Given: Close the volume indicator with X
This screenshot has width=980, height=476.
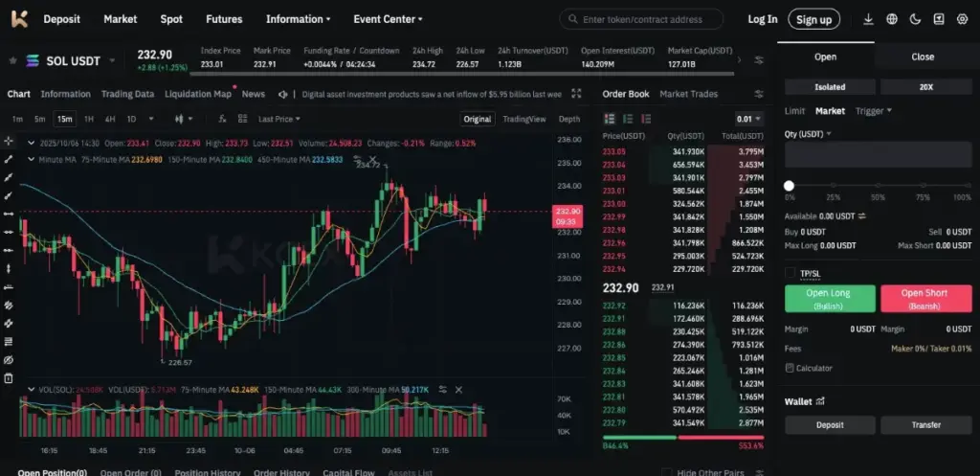Looking at the screenshot, I should click(x=458, y=390).
